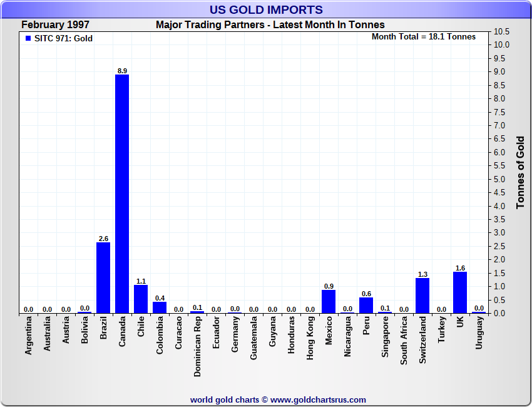Screen dimensions: 532x407
Task: Click the Hong Kong axis label
Action: [x=310, y=338]
